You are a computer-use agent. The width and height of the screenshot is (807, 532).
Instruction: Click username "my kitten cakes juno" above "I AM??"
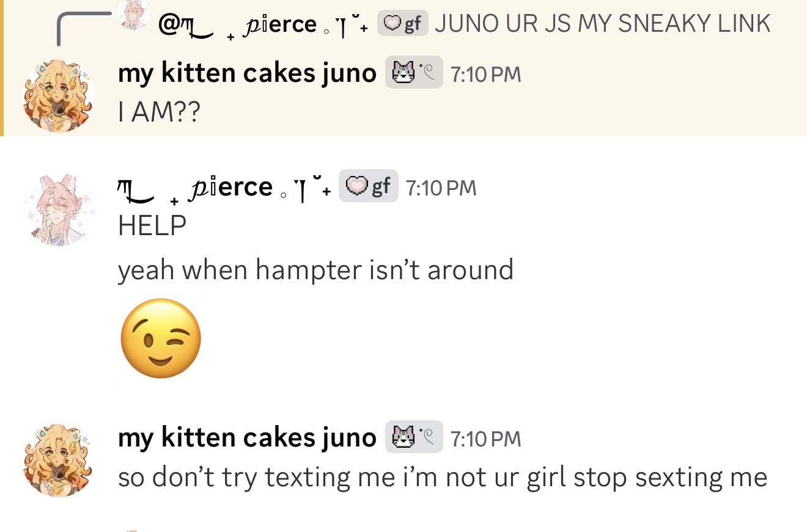tap(247, 73)
